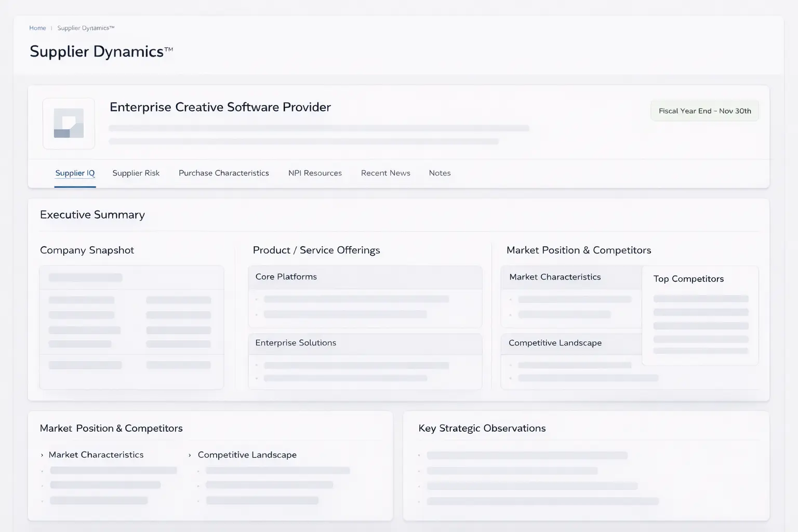
Task: Switch to the Supplier Risk tab
Action: tap(136, 173)
